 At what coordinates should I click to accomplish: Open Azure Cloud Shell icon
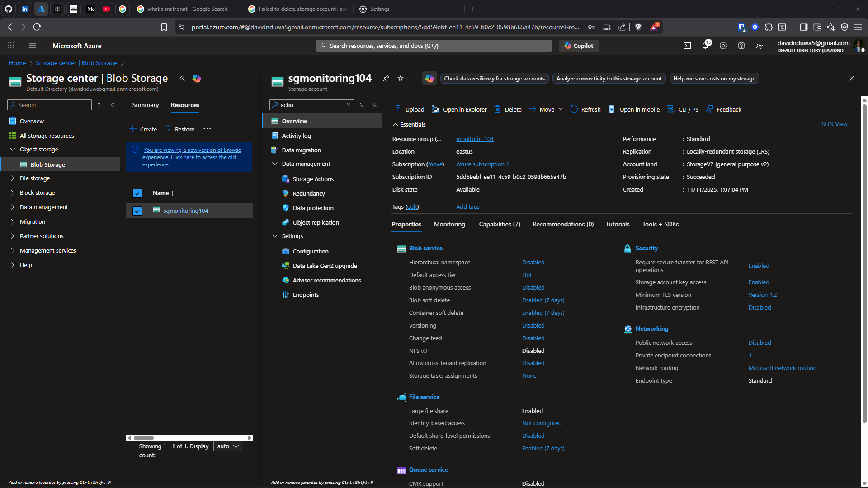[687, 46]
